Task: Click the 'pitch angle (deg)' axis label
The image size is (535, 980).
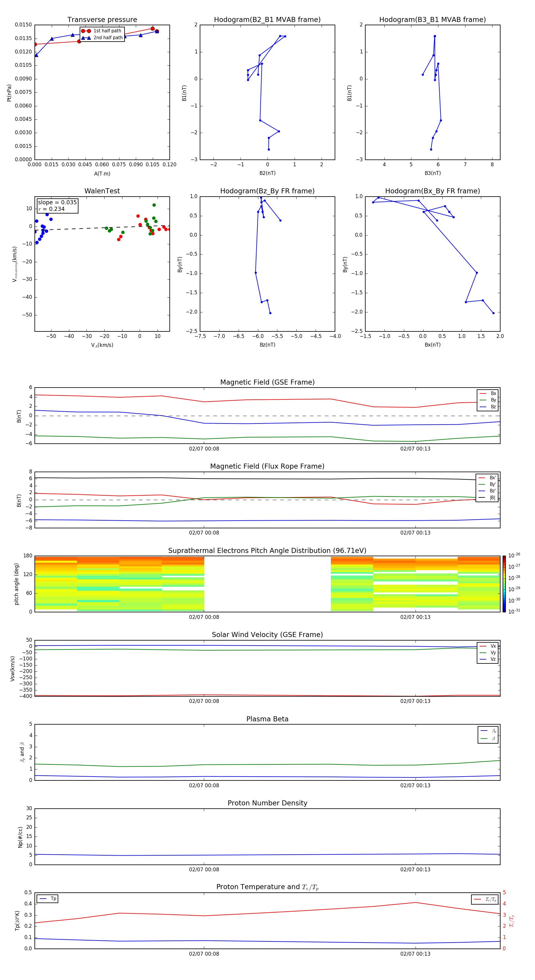Action: 16,584
